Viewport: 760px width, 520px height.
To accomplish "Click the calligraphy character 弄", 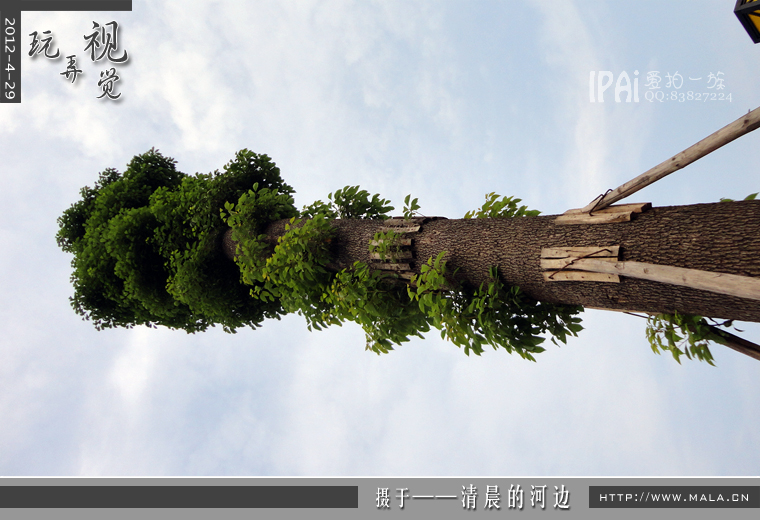I will coord(71,71).
